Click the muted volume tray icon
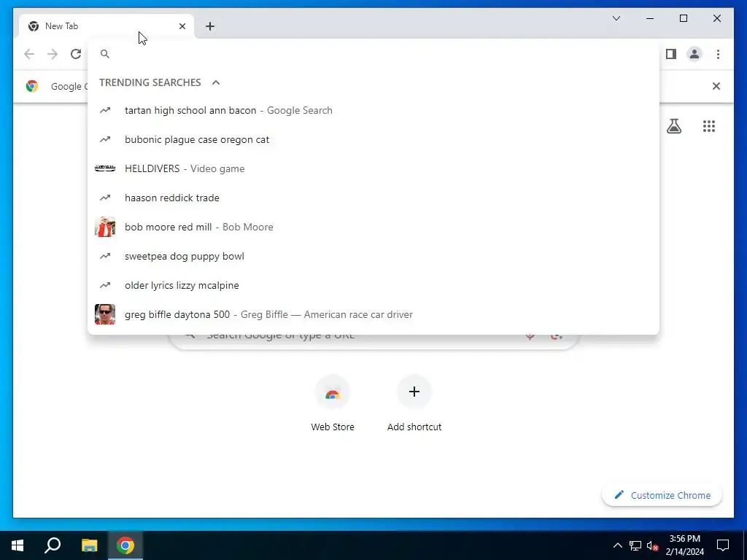 coord(653,545)
